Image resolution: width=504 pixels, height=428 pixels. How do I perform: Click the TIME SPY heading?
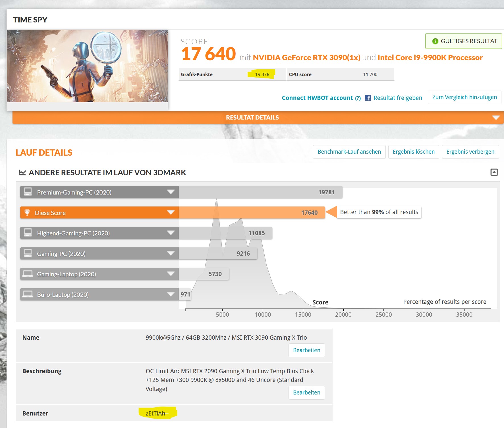pyautogui.click(x=30, y=20)
